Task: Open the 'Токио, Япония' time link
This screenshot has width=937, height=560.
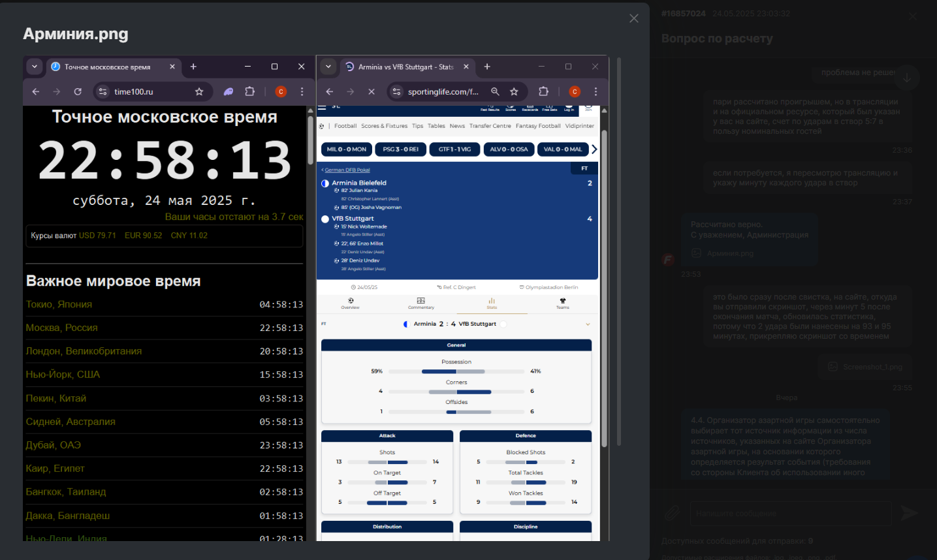Action: [59, 304]
